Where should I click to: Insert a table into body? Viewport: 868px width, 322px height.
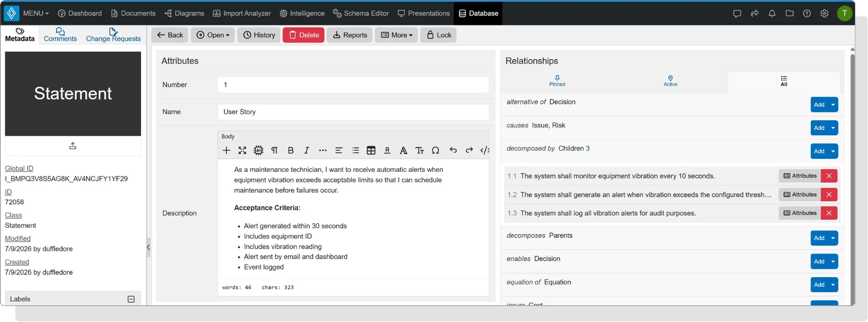pyautogui.click(x=371, y=151)
